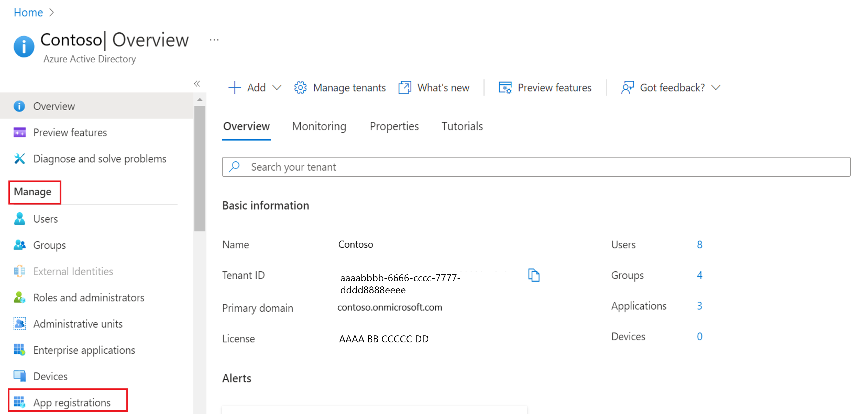
Task: Click the Administrative units icon
Action: [x=19, y=323]
